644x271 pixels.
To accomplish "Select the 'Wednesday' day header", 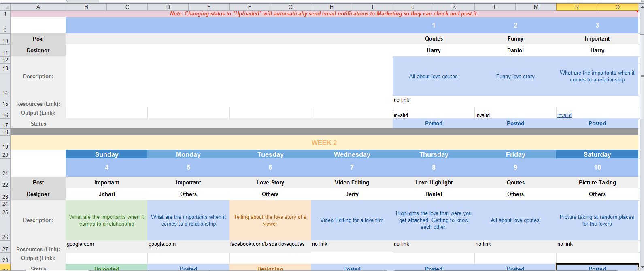I will 352,154.
